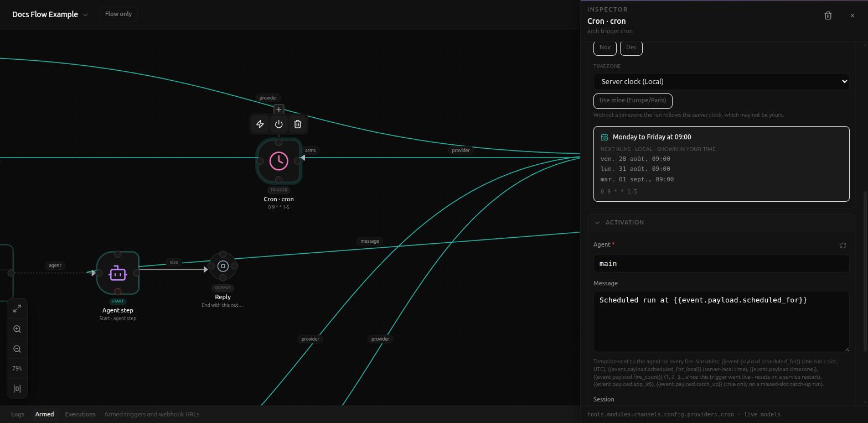Click the Flow only button
This screenshot has width=868, height=423.
tap(118, 14)
